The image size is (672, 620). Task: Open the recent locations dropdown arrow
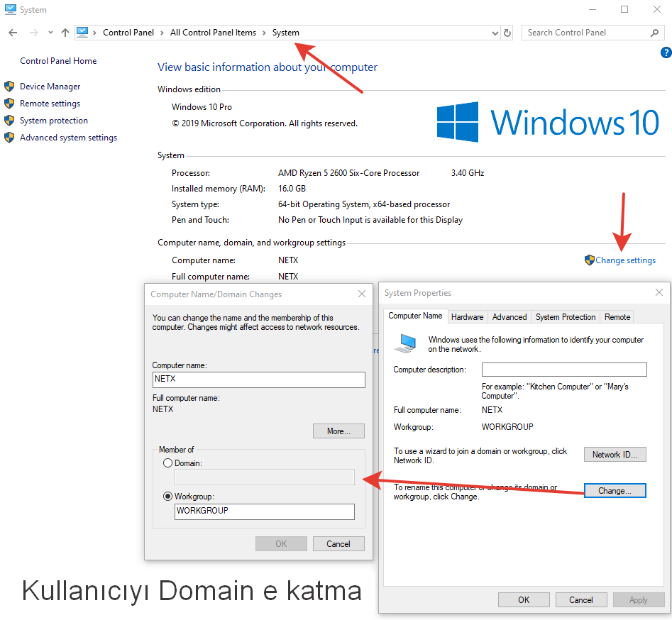[x=50, y=33]
